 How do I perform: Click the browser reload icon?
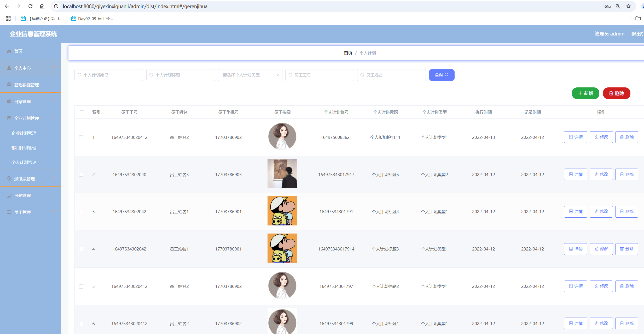click(x=31, y=6)
